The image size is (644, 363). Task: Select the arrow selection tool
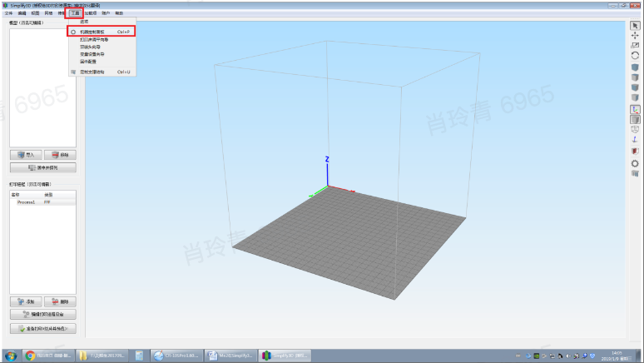[x=635, y=25]
